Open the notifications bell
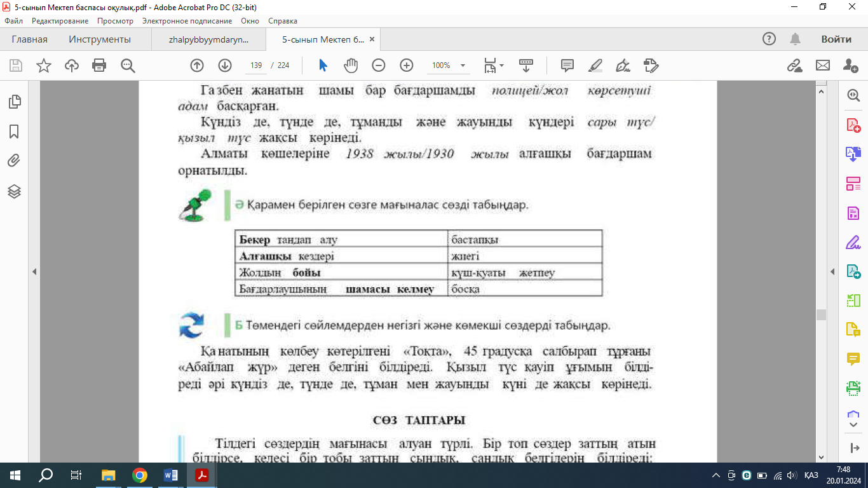 [x=795, y=39]
